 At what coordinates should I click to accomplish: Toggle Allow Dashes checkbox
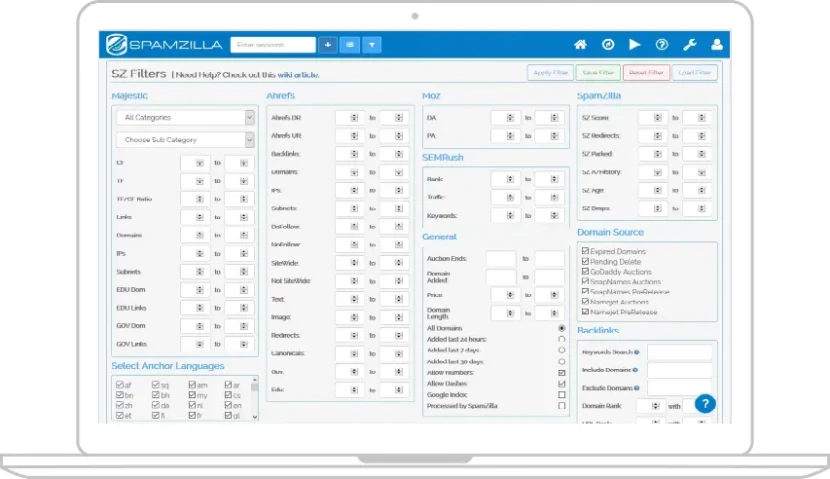562,384
